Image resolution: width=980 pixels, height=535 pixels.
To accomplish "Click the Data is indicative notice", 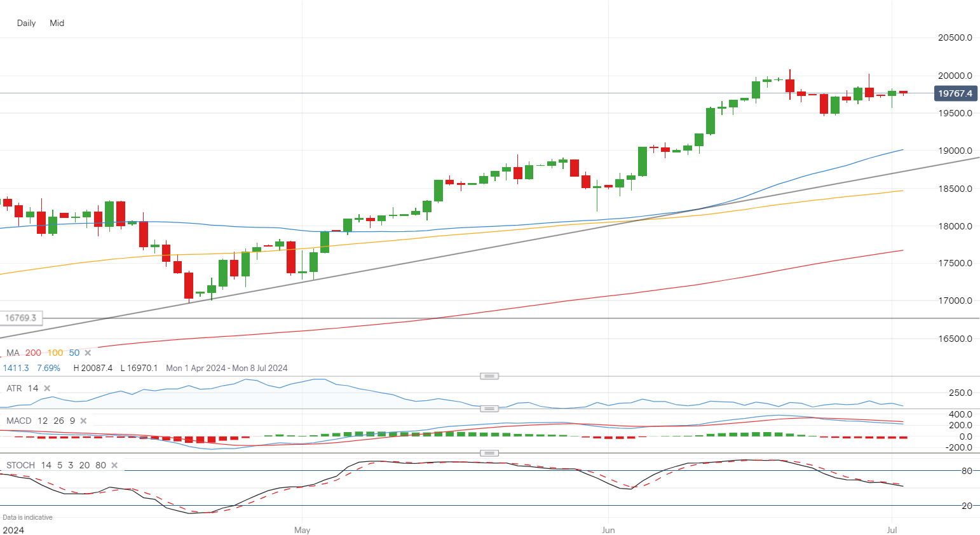I will [28, 517].
